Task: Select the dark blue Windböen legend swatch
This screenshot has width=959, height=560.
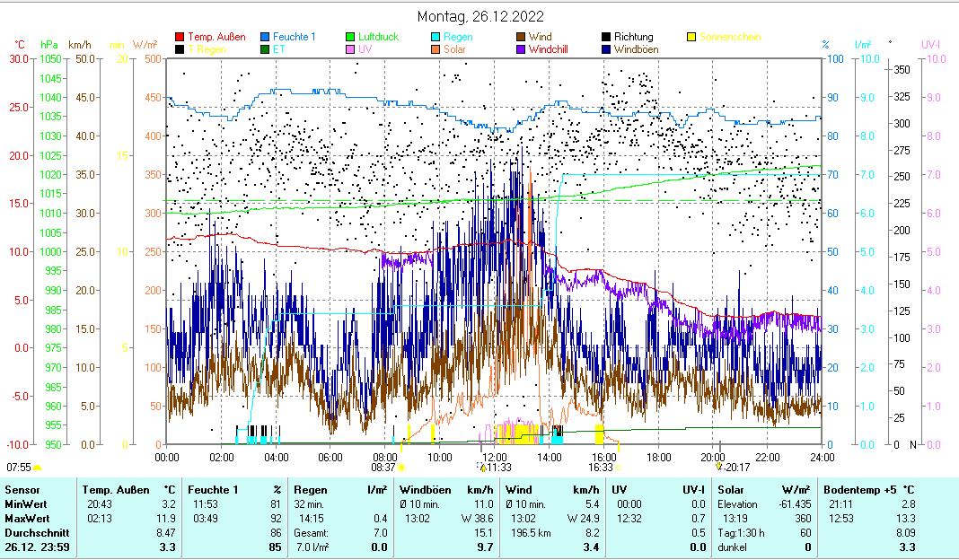Action: (606, 49)
